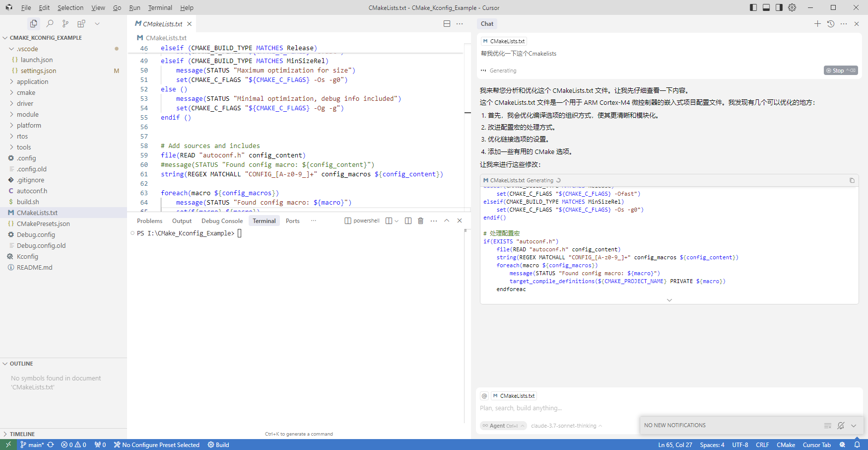Kill terminal with trash icon

coord(421,221)
